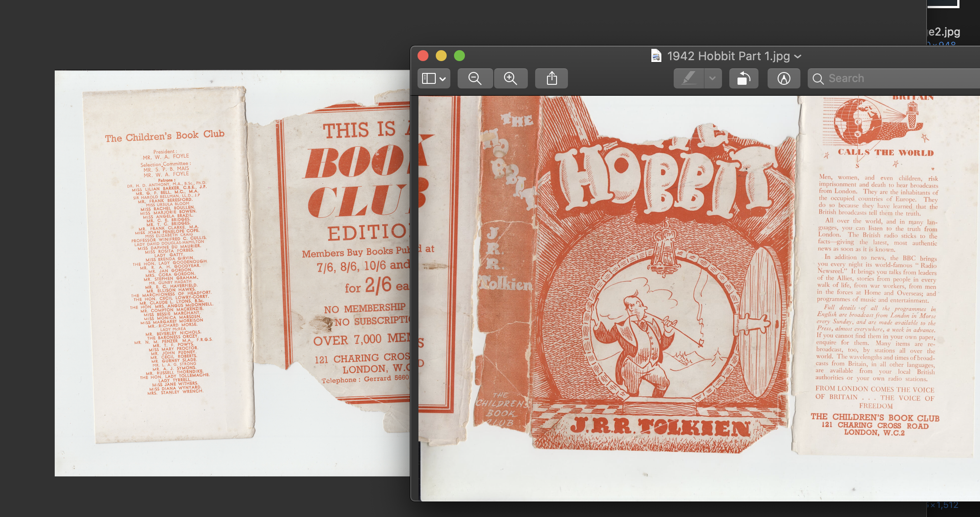
Task: Select the Highlight pen tool
Action: tap(689, 78)
